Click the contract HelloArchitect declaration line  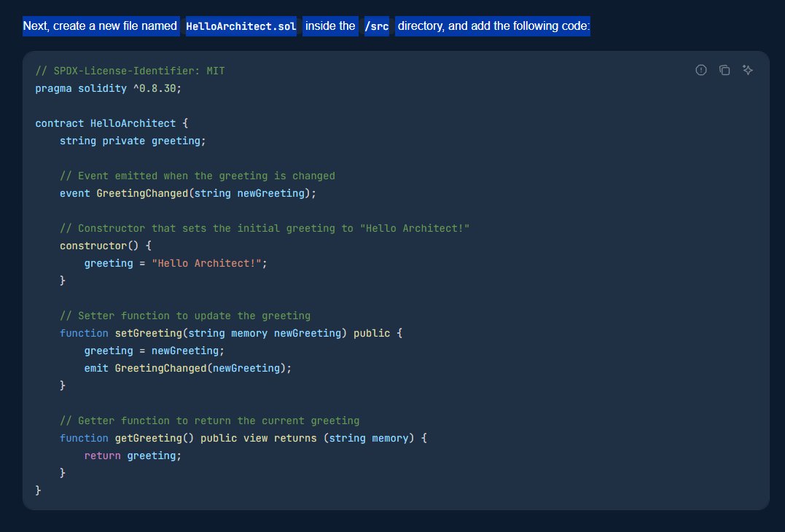coord(112,124)
